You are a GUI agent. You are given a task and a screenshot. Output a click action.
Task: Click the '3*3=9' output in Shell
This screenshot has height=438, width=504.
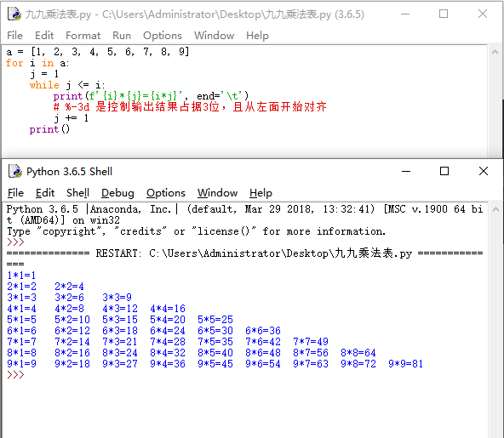click(x=117, y=298)
